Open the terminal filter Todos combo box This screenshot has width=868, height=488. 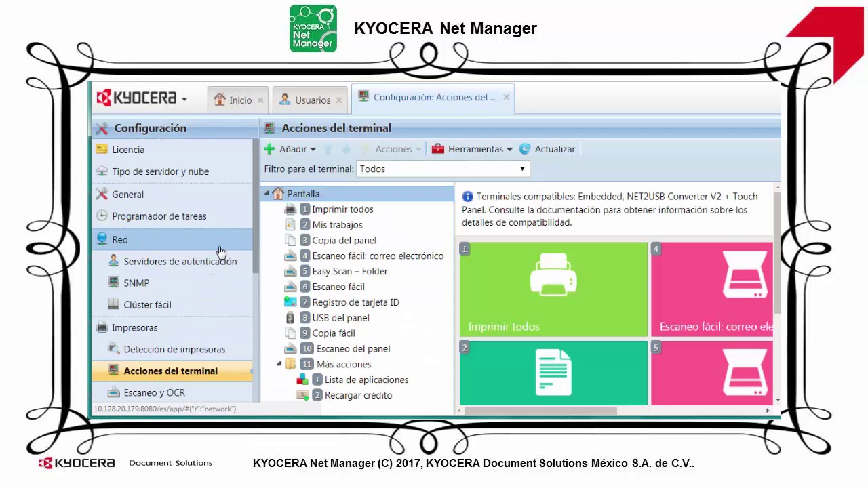click(x=443, y=169)
